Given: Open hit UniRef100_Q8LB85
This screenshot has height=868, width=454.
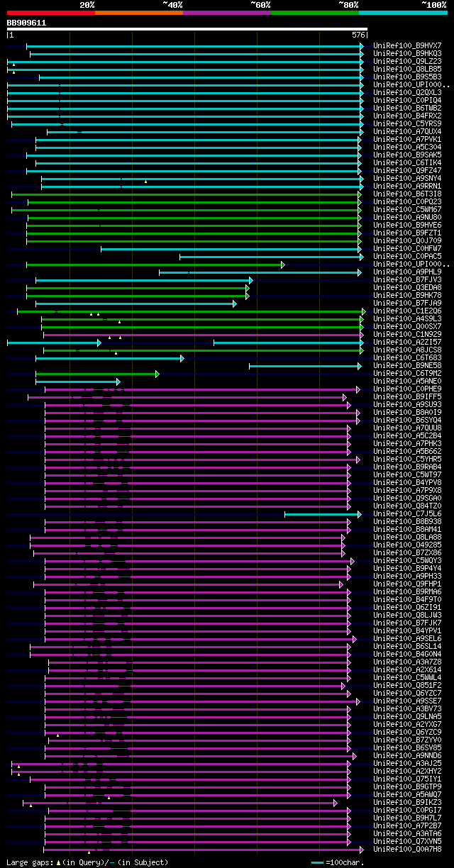Looking at the screenshot, I should 408,69.
